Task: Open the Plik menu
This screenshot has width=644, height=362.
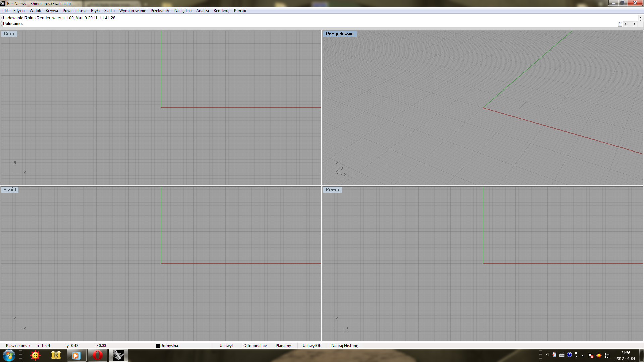Action: [x=5, y=11]
